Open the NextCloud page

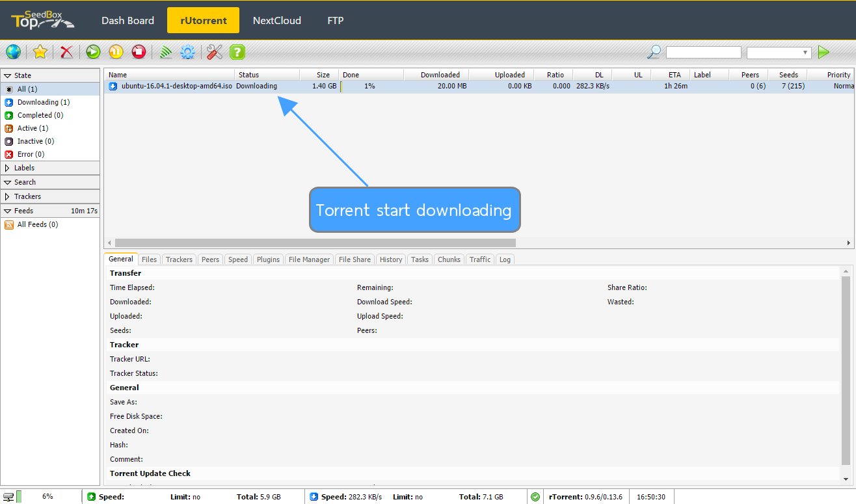(277, 20)
